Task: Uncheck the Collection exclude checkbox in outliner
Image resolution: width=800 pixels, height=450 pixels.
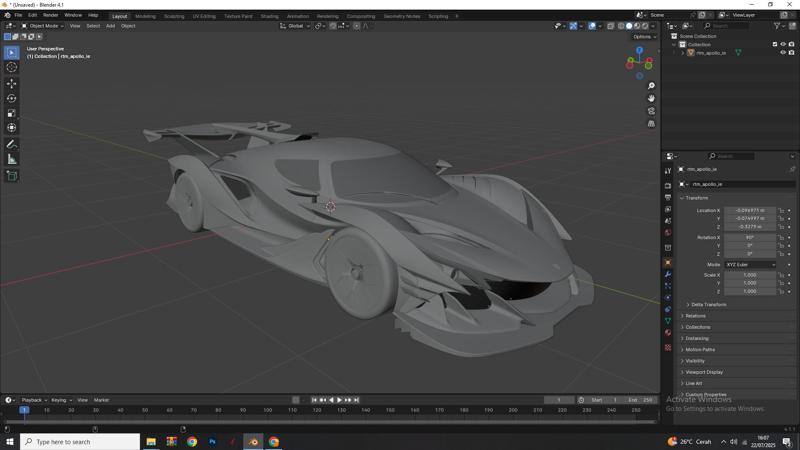Action: [774, 44]
